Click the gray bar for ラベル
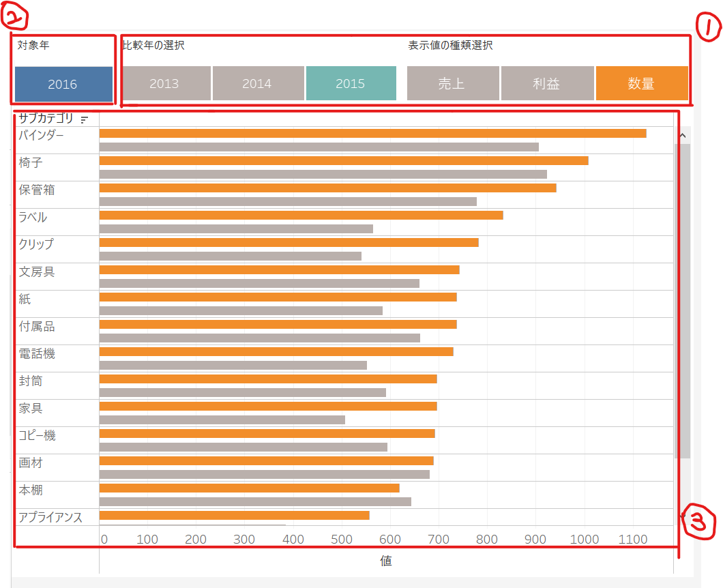723x588 pixels. click(x=236, y=229)
